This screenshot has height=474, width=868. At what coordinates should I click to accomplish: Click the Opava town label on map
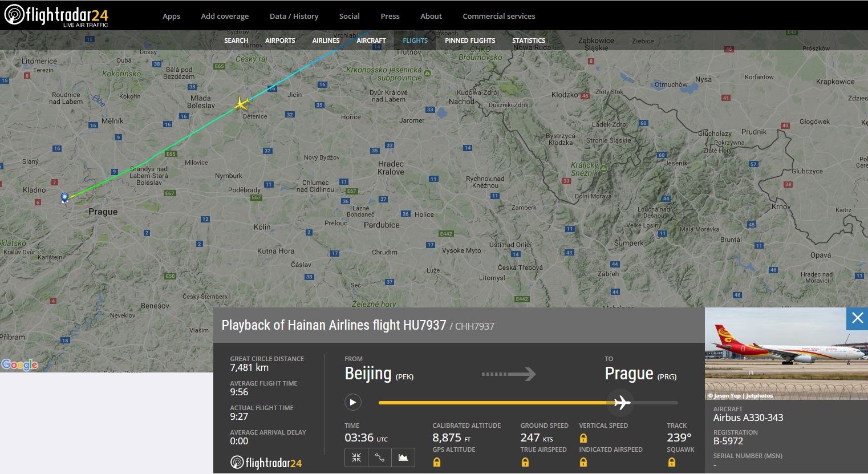tap(821, 255)
